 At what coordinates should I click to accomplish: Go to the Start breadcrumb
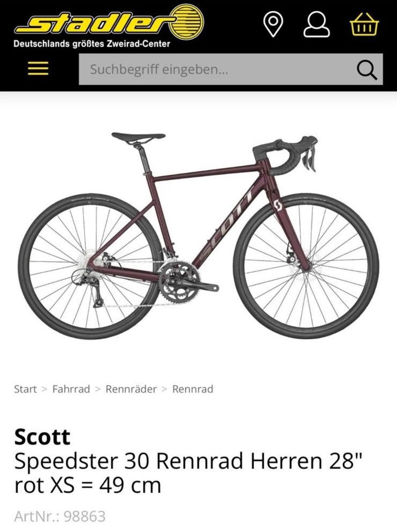pos(25,389)
